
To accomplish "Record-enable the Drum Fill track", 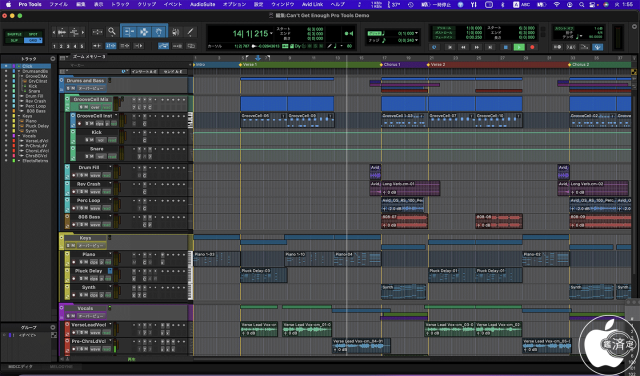I will 73,175.
